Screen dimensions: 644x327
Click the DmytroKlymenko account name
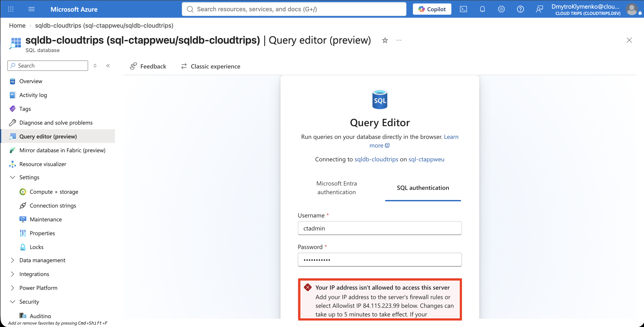coord(585,7)
